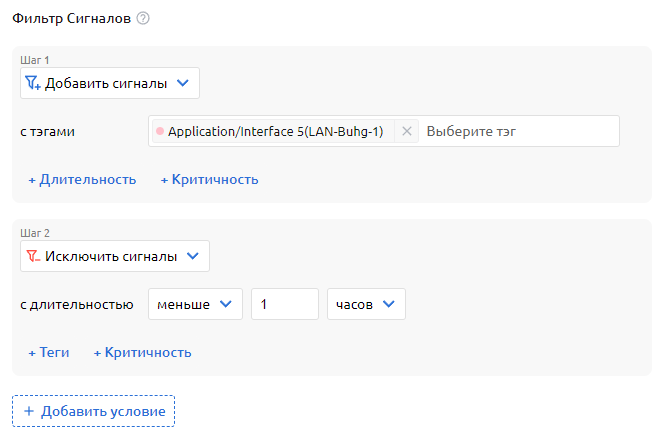The width and height of the screenshot is (665, 448).
Task: Focus the duration value field containing 1
Action: 284,304
